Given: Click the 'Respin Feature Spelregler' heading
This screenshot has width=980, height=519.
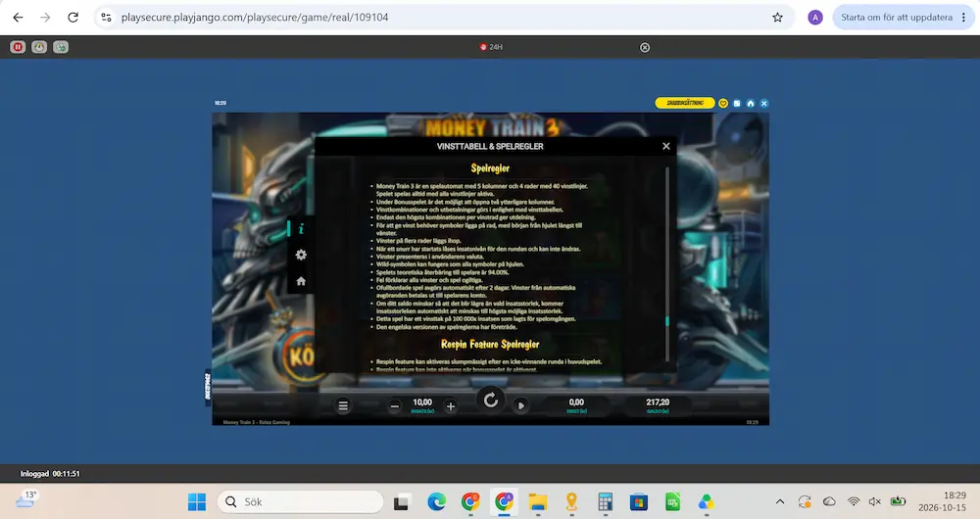Looking at the screenshot, I should click(x=490, y=344).
